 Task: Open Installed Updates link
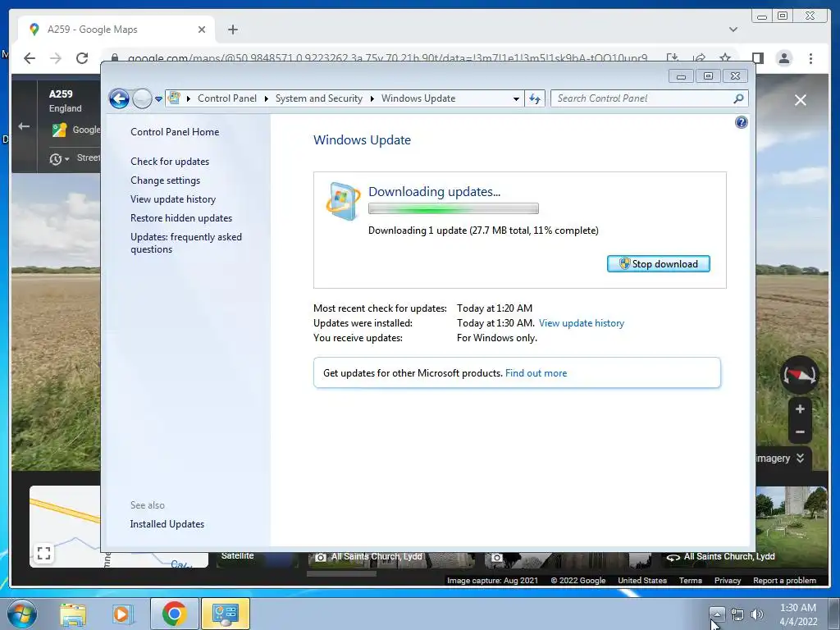(167, 524)
